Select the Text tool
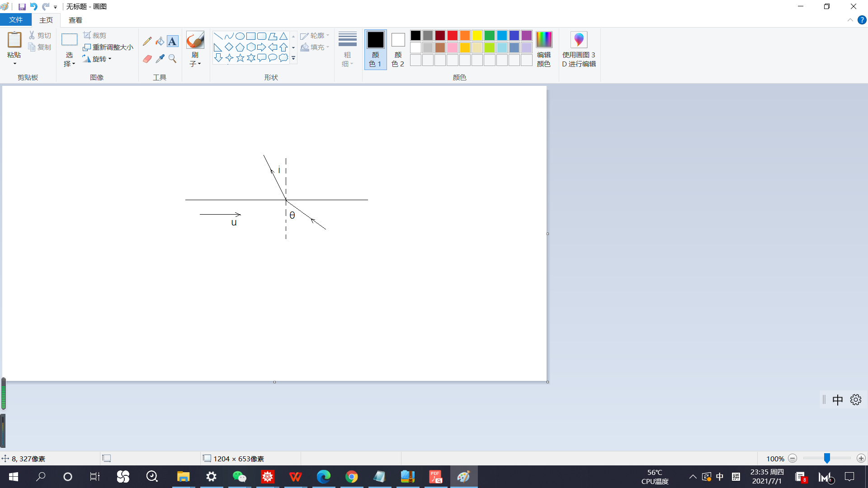Viewport: 868px width, 488px height. [172, 41]
